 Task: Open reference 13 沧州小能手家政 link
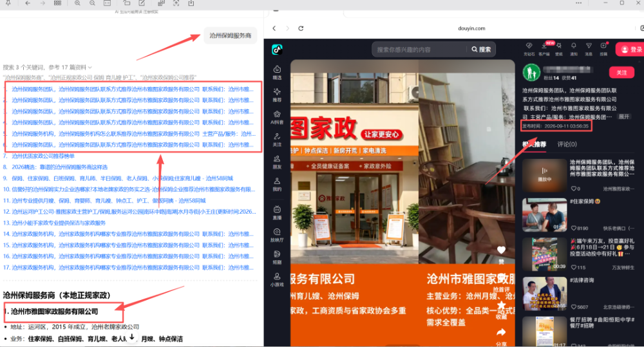[59, 223]
